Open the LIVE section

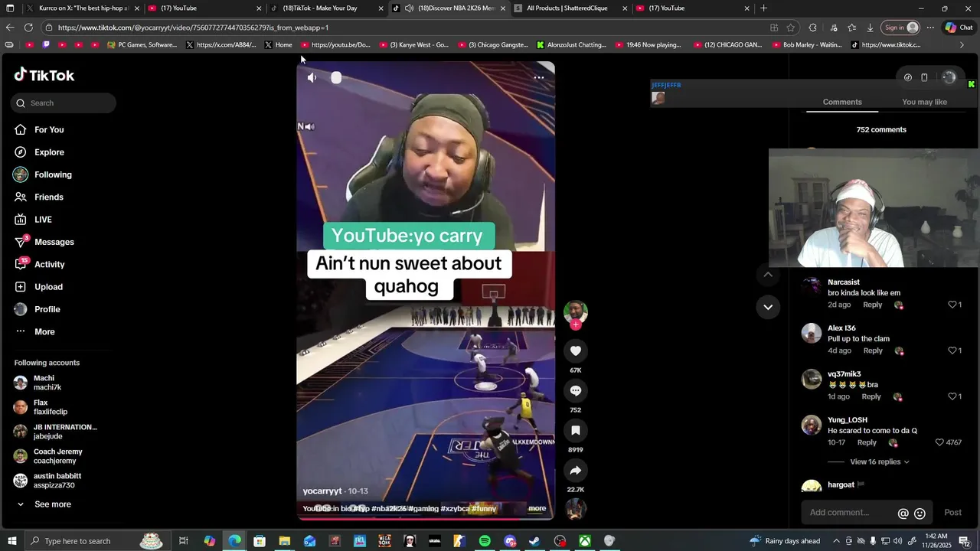pos(43,220)
